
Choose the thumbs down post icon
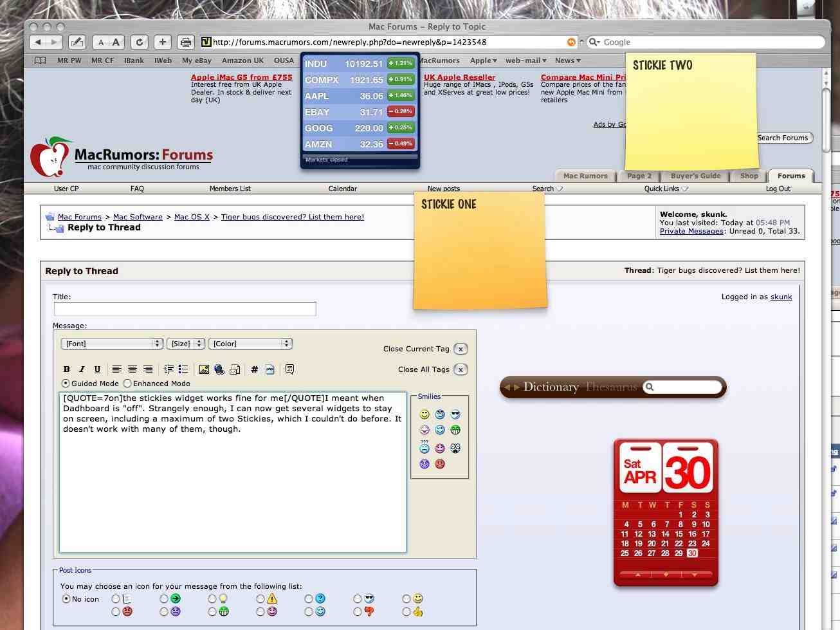coord(369,612)
